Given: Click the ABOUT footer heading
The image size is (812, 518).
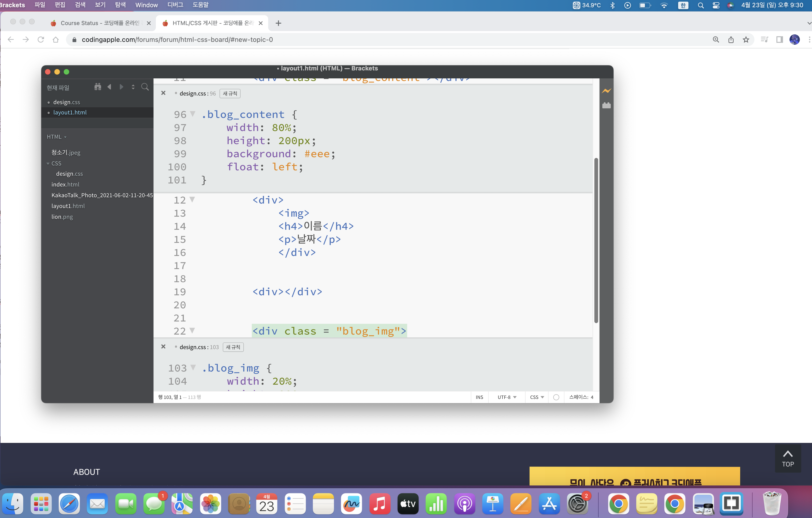Looking at the screenshot, I should (87, 472).
